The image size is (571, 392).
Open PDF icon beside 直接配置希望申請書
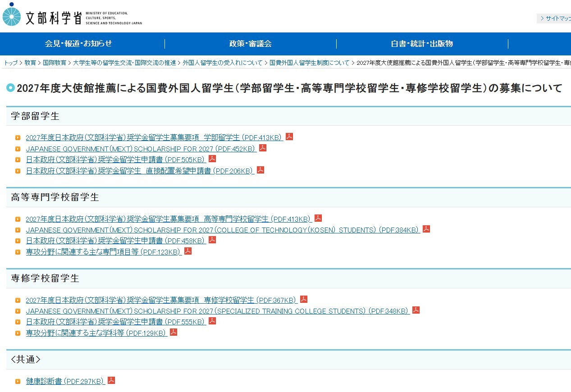tap(260, 170)
